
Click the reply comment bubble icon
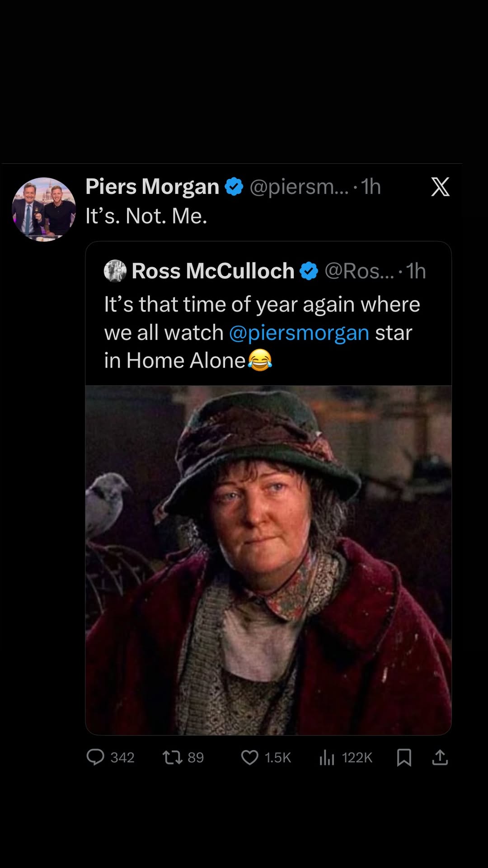(95, 757)
